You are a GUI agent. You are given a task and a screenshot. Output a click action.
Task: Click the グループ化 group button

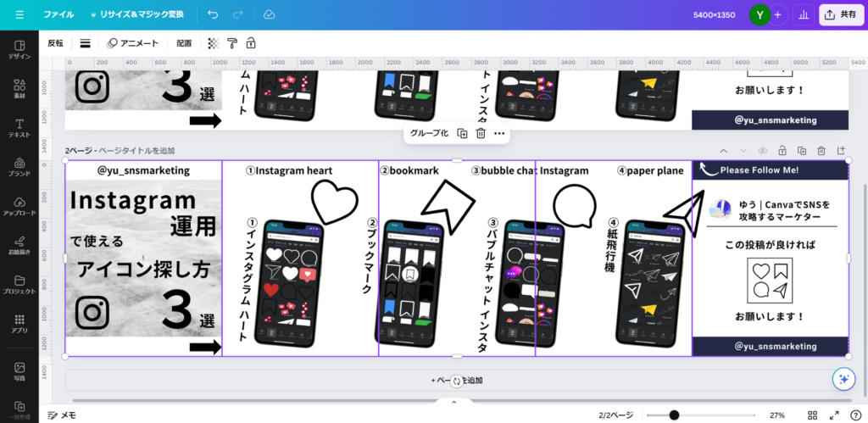tap(429, 133)
